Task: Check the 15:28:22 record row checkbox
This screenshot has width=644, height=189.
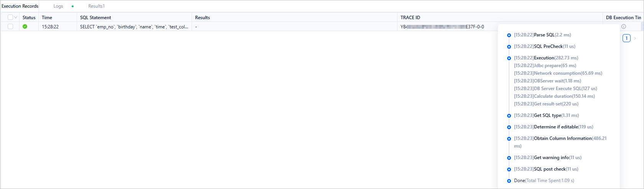Action: tap(10, 26)
